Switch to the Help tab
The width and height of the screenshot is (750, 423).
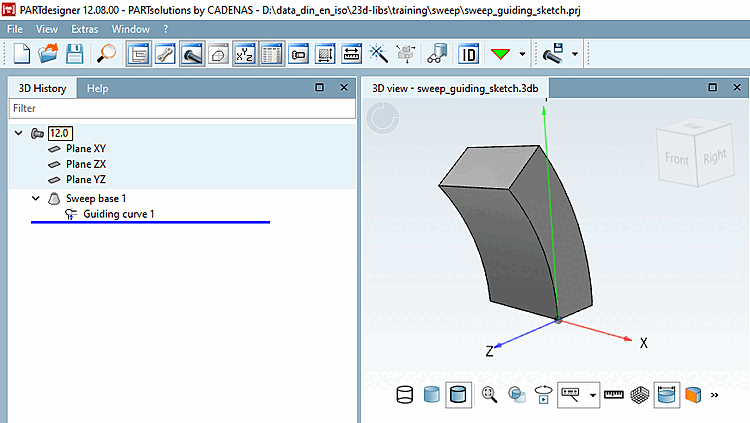(x=98, y=89)
